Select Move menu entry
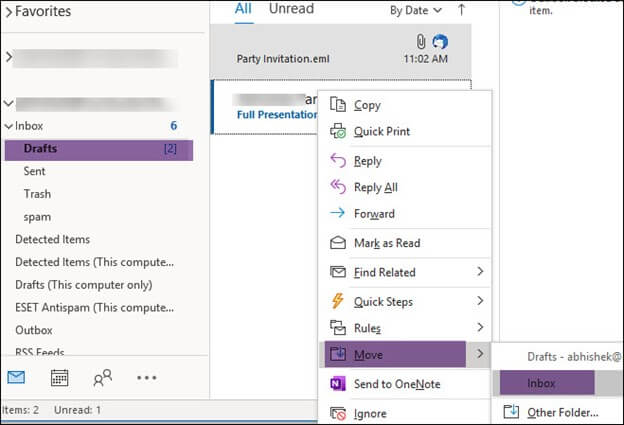This screenshot has width=624, height=425. tap(405, 354)
